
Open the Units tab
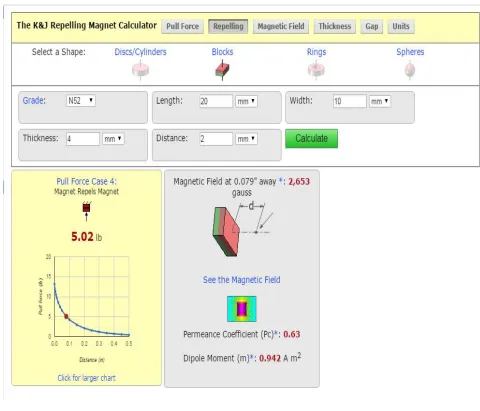pos(401,26)
